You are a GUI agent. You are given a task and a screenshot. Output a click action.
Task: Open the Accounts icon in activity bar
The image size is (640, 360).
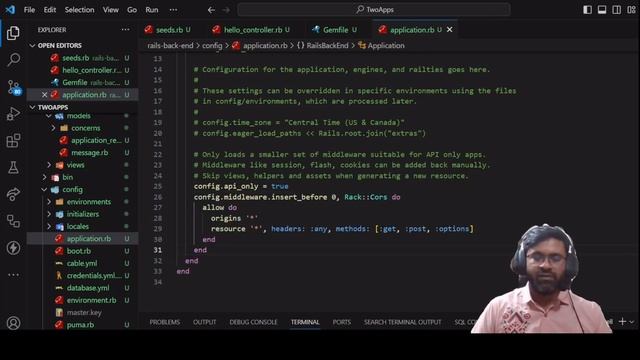[x=13, y=323]
